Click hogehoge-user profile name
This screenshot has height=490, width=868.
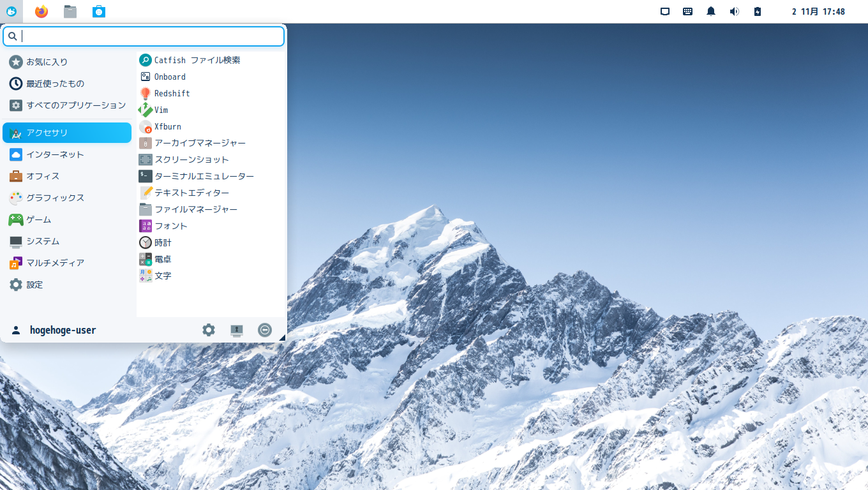tap(63, 330)
